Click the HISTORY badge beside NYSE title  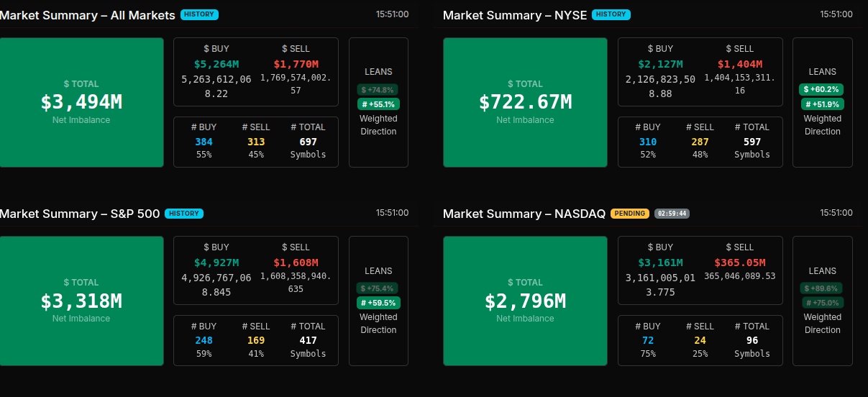[x=611, y=14]
